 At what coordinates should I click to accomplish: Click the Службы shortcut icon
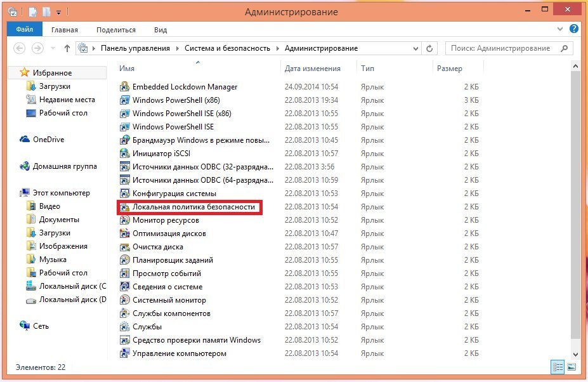tap(125, 327)
